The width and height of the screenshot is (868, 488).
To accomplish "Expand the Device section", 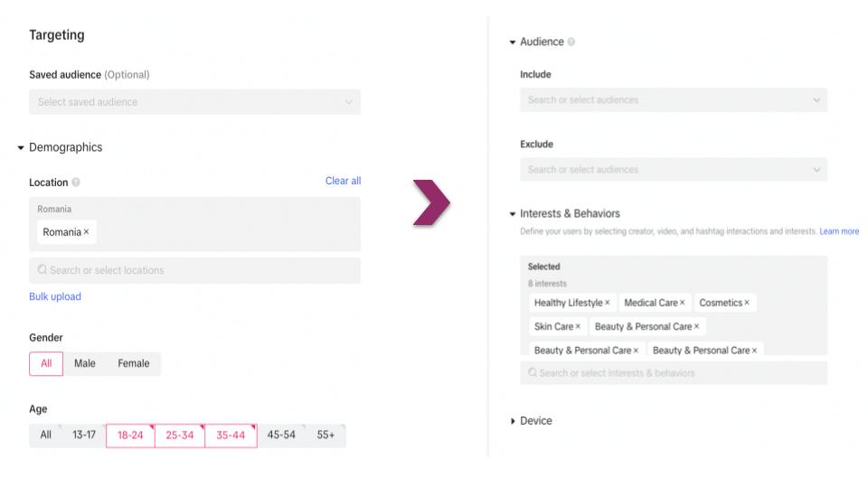I will (x=514, y=421).
